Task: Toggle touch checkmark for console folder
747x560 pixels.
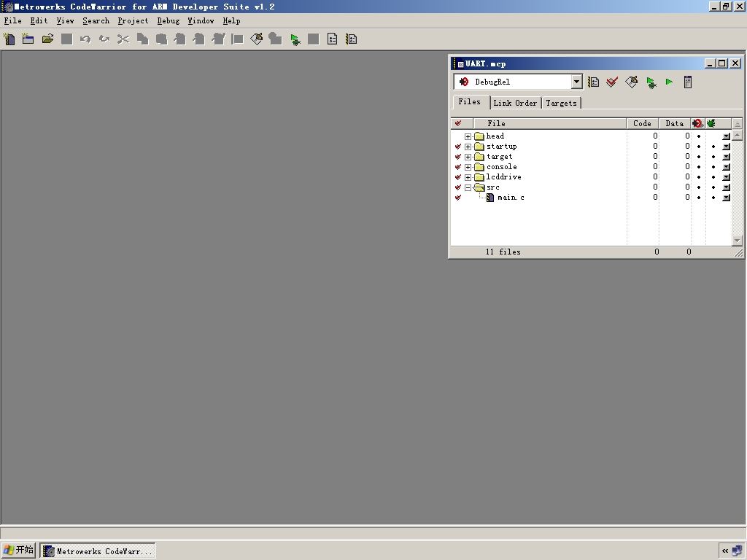Action: (458, 167)
